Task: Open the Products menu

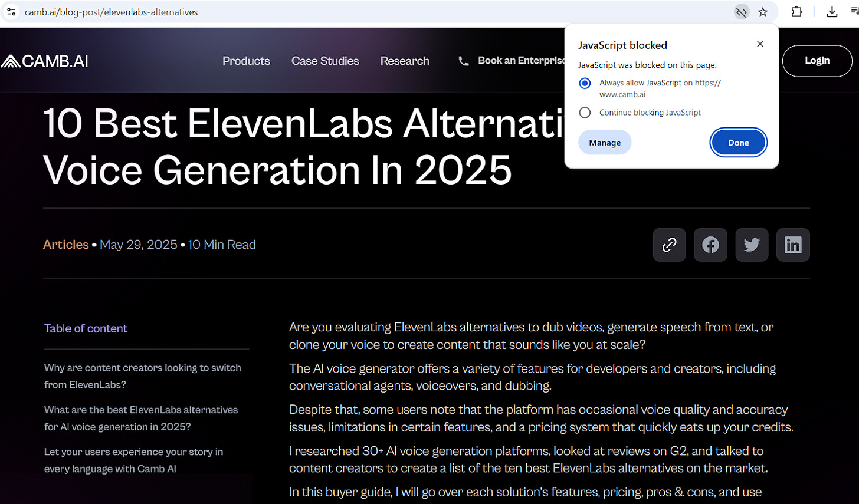Action: click(x=246, y=61)
